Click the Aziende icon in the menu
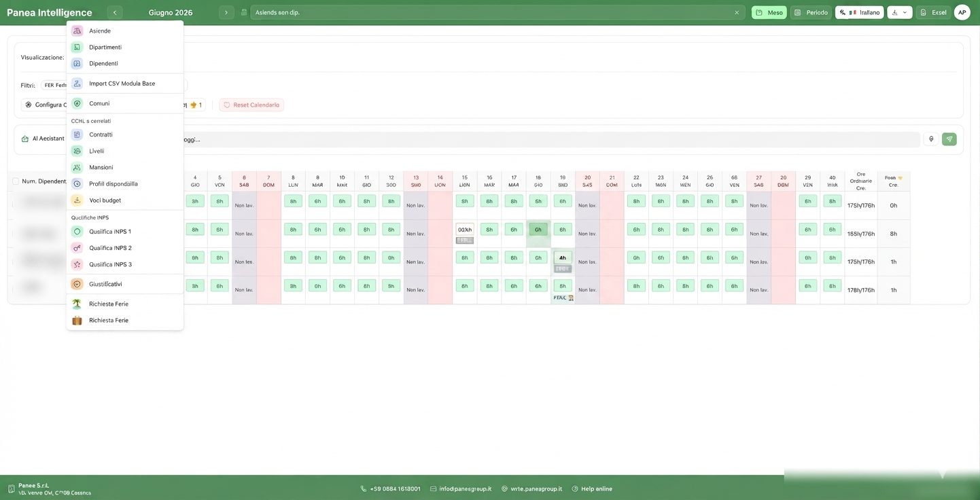 pos(77,31)
